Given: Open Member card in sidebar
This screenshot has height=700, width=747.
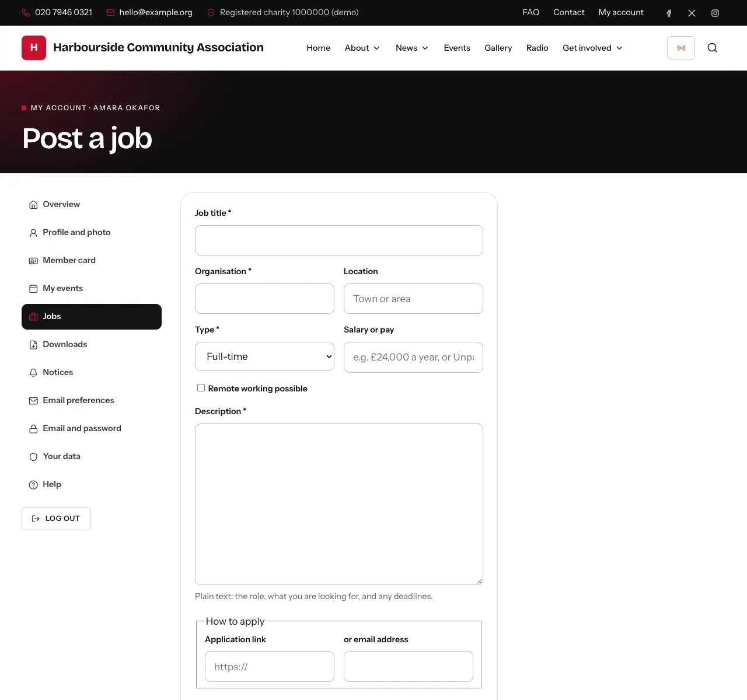Looking at the screenshot, I should (x=92, y=261).
